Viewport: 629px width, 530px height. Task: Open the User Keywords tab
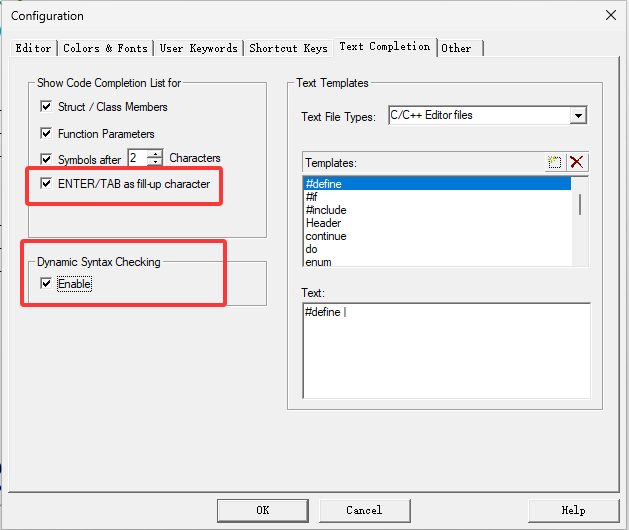click(x=199, y=48)
